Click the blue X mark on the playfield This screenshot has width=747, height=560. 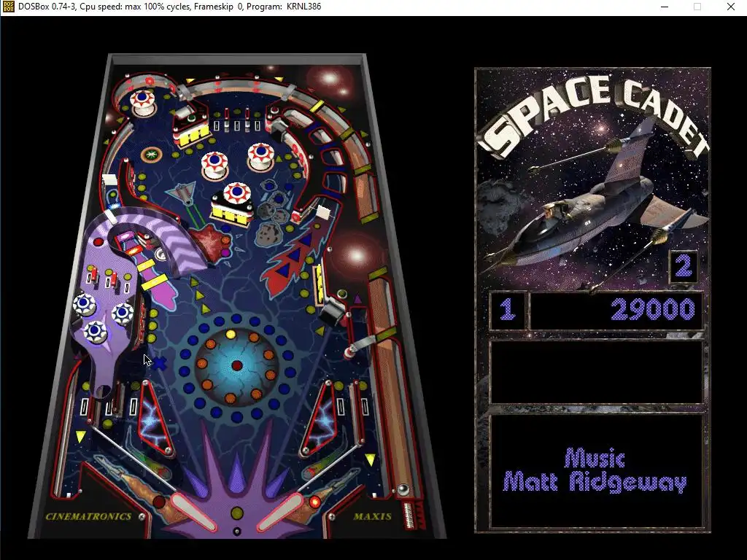[x=160, y=364]
